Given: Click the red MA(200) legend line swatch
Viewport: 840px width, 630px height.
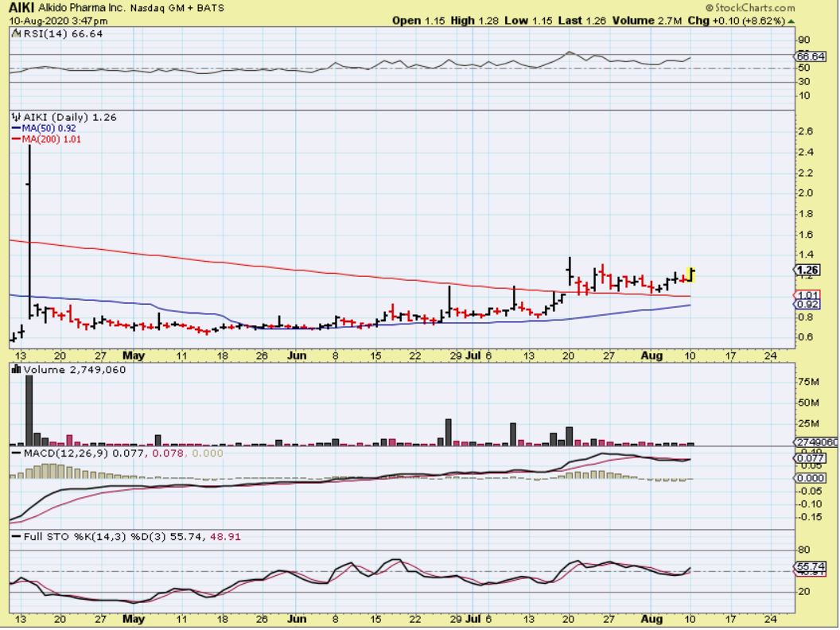Looking at the screenshot, I should point(16,139).
